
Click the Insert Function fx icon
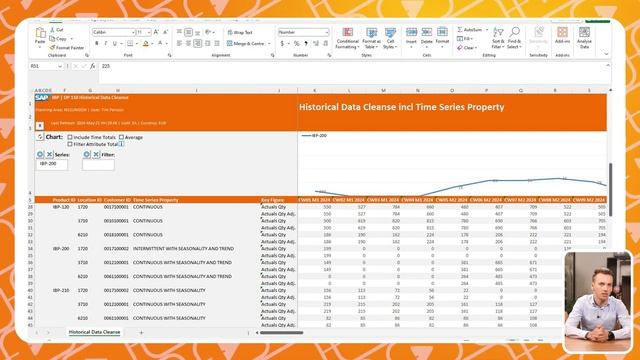coord(93,66)
